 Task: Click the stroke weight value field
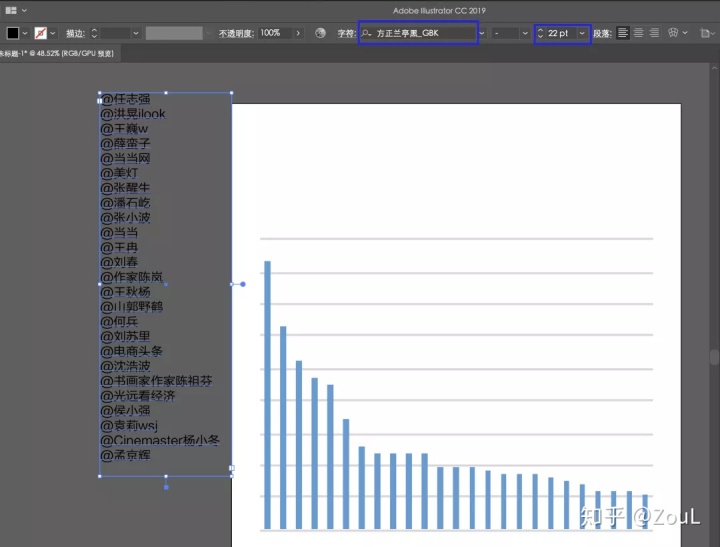coord(115,33)
